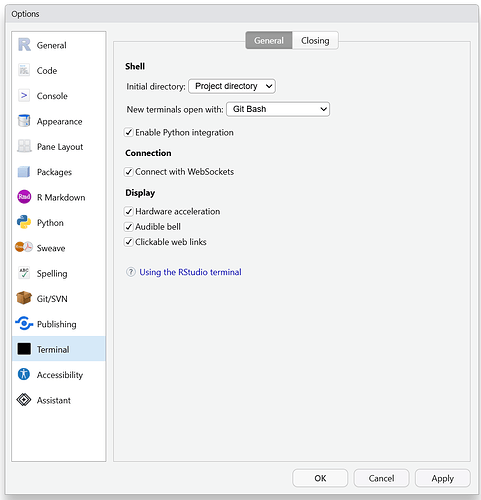Select the Assistant diamond icon
This screenshot has height=500, width=481.
24,400
